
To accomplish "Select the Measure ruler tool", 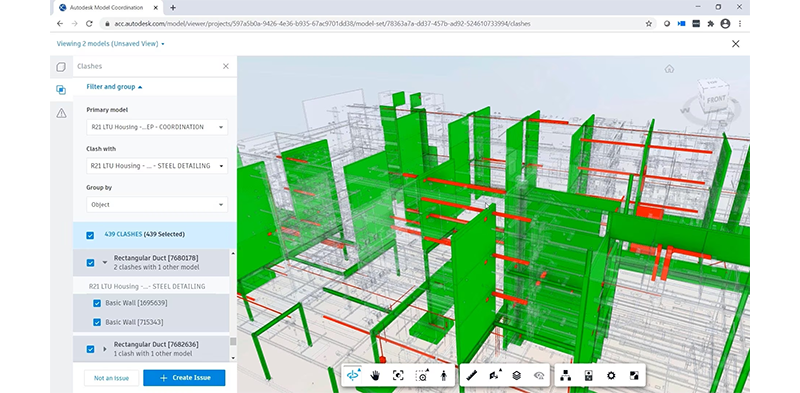I will (471, 376).
